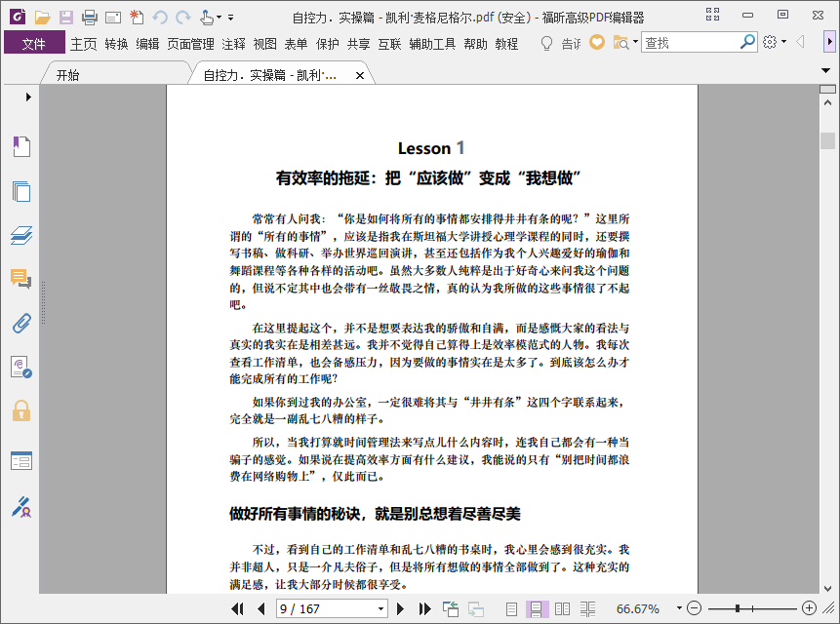Open the Digital Signatures pen panel
Viewport: 840px width, 624px height.
tap(21, 507)
